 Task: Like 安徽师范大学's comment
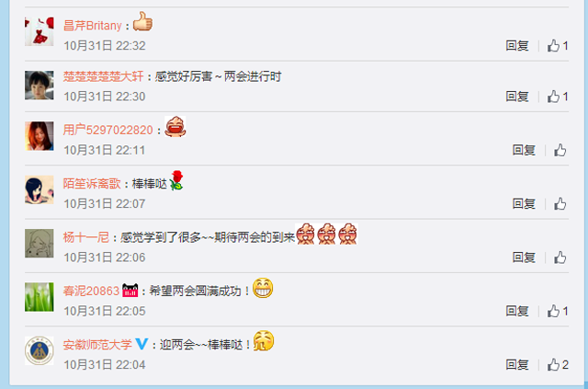coord(558,364)
